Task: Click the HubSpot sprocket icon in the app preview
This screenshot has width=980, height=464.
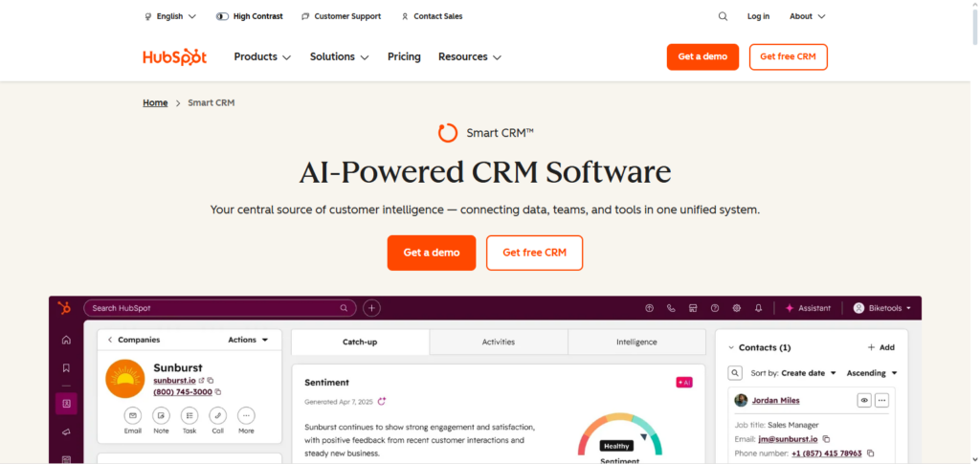Action: pyautogui.click(x=64, y=308)
